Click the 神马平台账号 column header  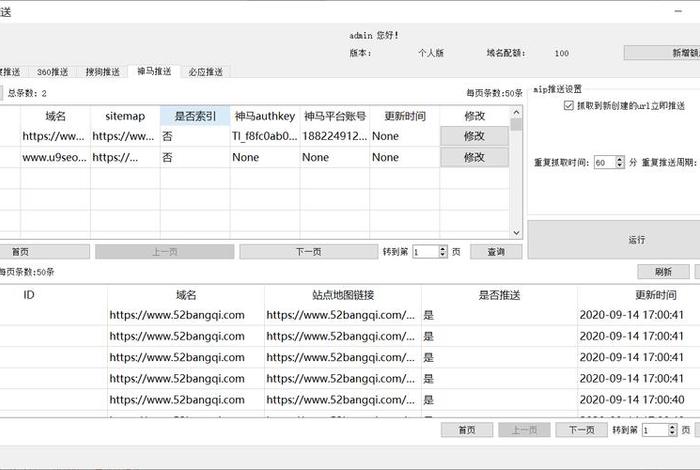[x=335, y=116]
